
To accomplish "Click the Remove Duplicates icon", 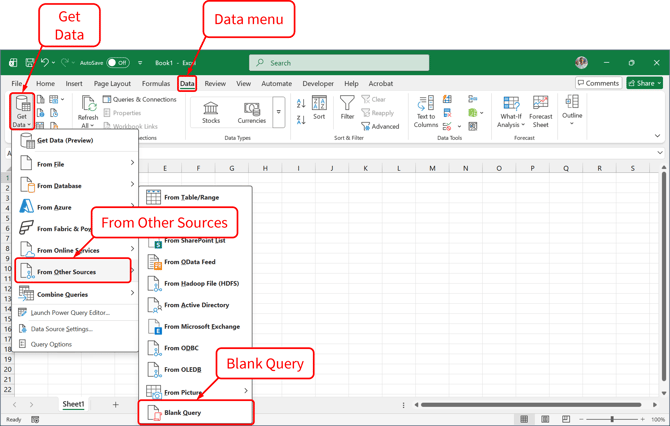I will (x=447, y=113).
